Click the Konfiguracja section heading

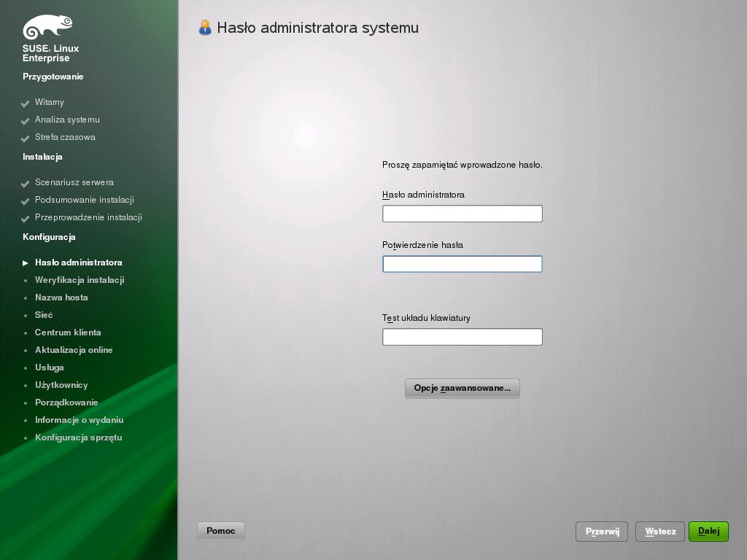[x=49, y=237]
